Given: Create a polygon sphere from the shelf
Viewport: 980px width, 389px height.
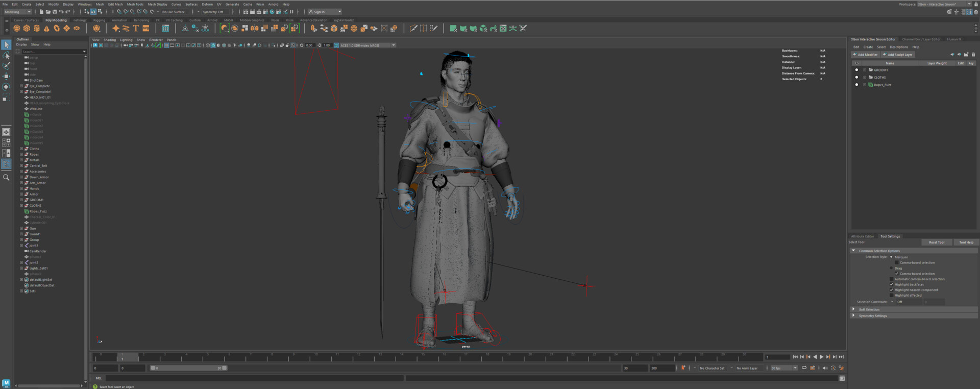Looking at the screenshot, I should click(x=17, y=29).
